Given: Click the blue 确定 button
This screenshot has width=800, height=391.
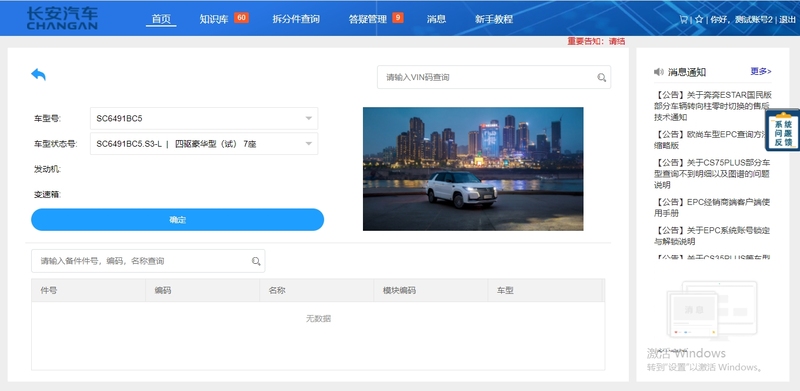Looking at the screenshot, I should [x=178, y=219].
